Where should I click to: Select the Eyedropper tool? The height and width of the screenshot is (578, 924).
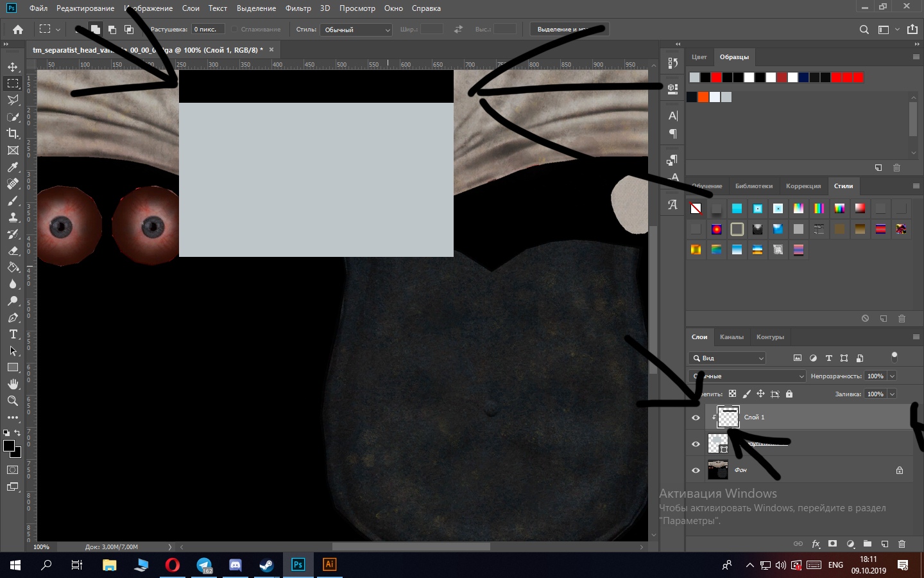[x=13, y=167]
